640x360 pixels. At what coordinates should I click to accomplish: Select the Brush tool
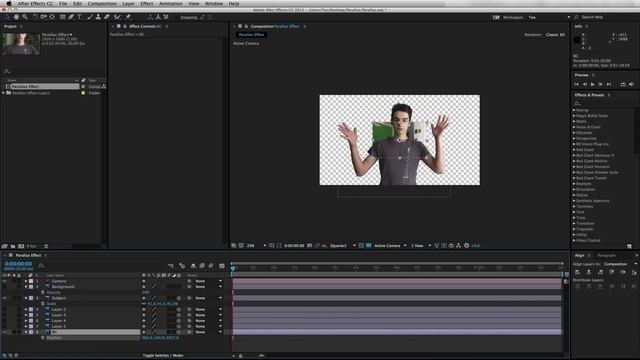click(90, 17)
